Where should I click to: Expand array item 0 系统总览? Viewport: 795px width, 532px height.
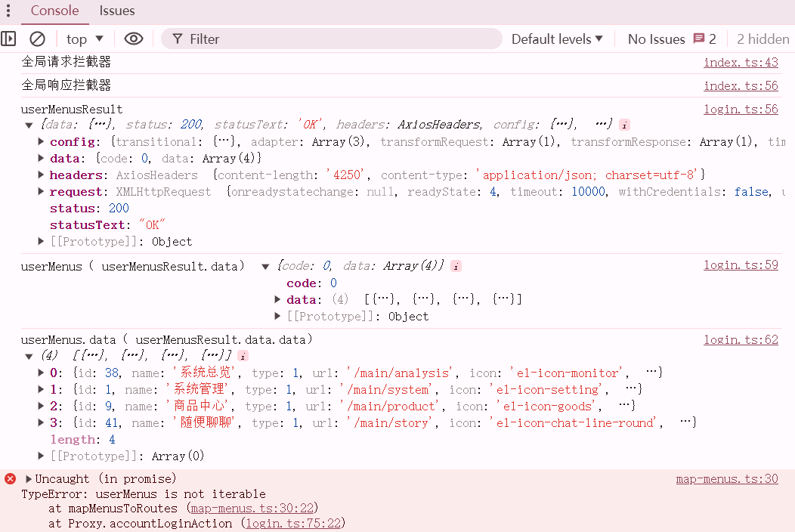[x=41, y=373]
